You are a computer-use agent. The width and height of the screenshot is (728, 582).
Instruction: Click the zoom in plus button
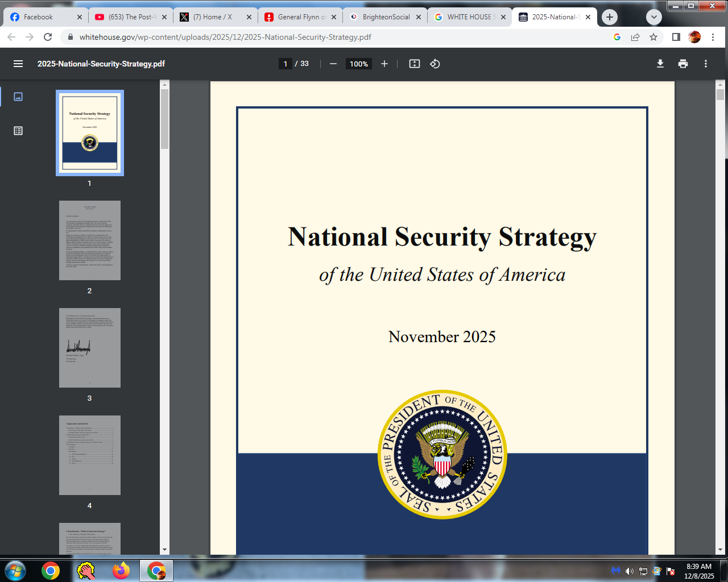click(384, 64)
